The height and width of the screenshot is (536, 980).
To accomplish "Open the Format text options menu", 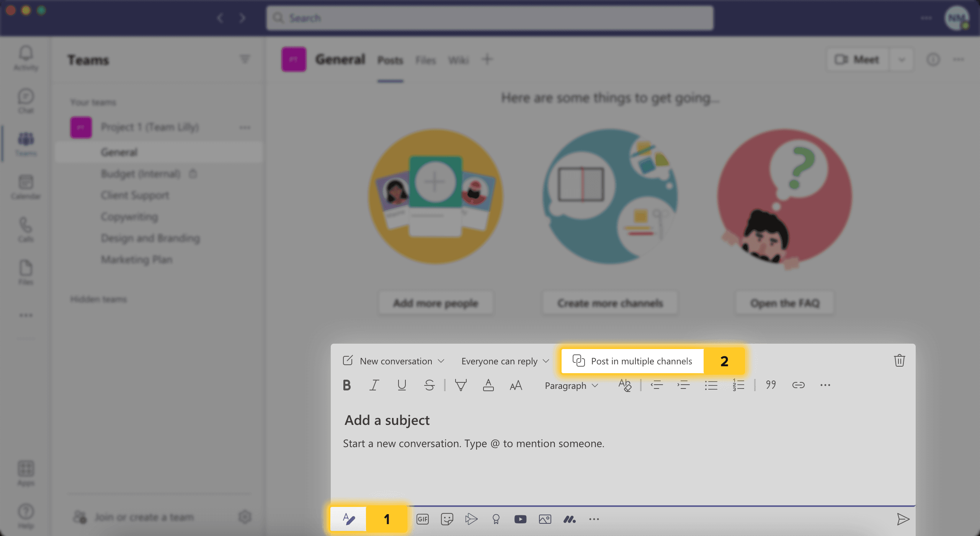I will (348, 519).
